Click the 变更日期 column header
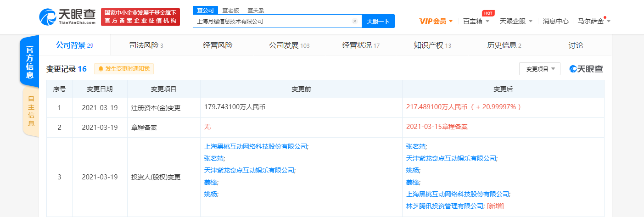Screen dimensions: 644x217 pyautogui.click(x=100, y=89)
